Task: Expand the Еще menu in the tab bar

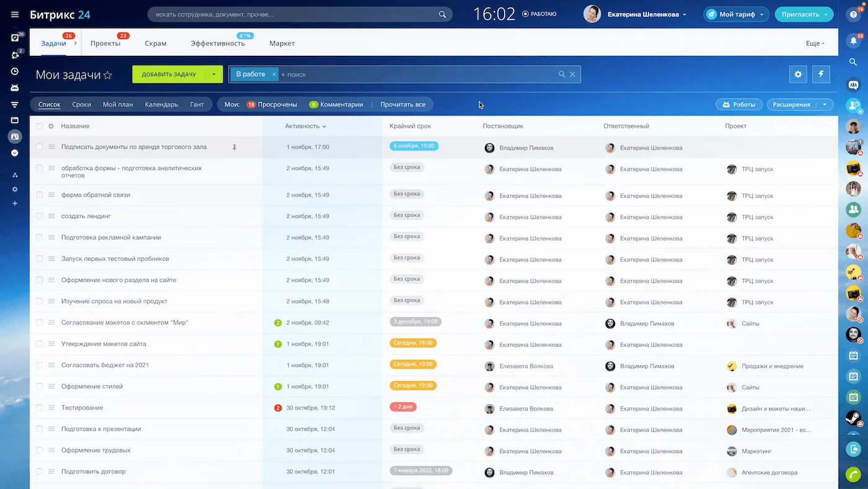Action: [815, 43]
